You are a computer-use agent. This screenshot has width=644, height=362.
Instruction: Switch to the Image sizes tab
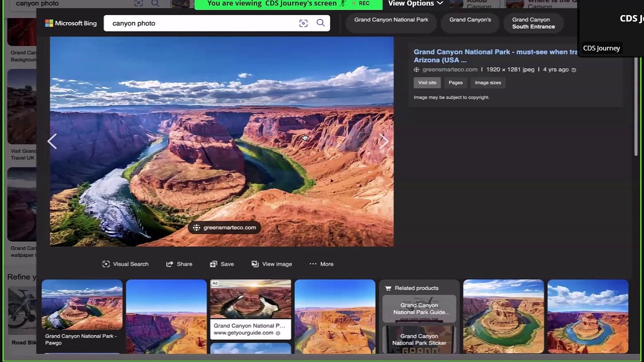click(488, 82)
